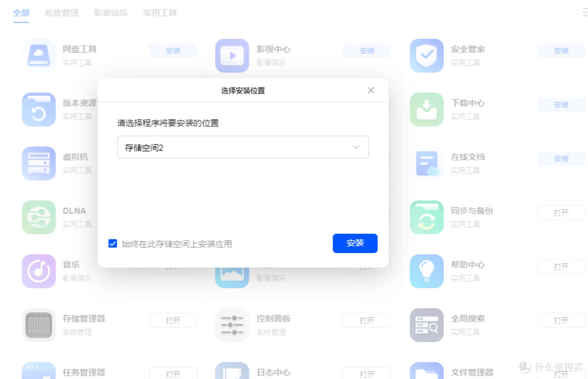The height and width of the screenshot is (379, 588).
Task: Open 日志中心 via its 打开 button
Action: (x=367, y=374)
